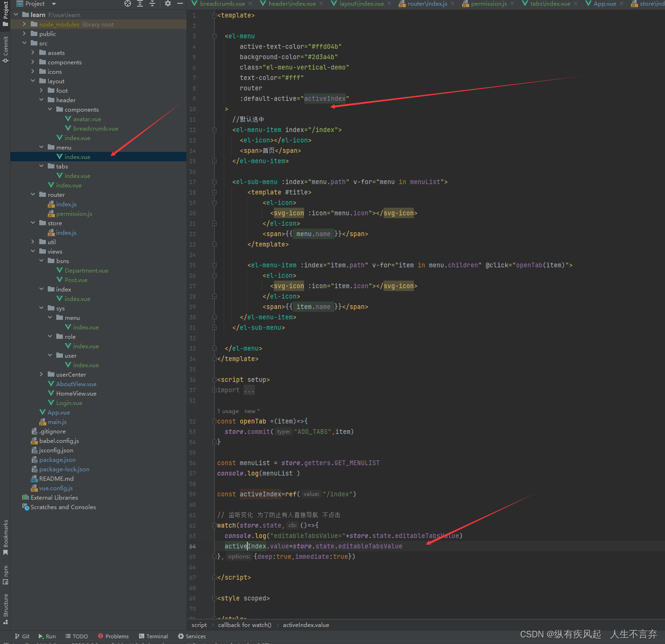Select Scratches and Consoles node

[x=63, y=507]
